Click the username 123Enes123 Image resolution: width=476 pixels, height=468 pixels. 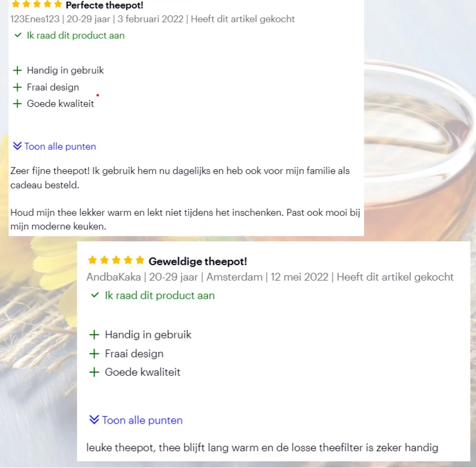34,19
